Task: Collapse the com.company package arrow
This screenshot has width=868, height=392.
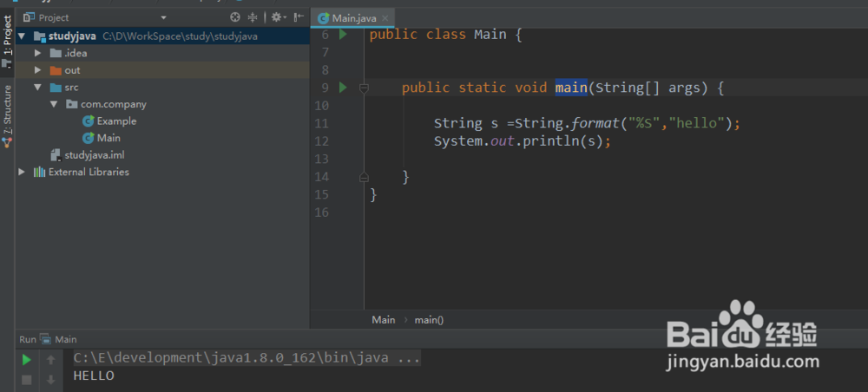Action: coord(54,104)
